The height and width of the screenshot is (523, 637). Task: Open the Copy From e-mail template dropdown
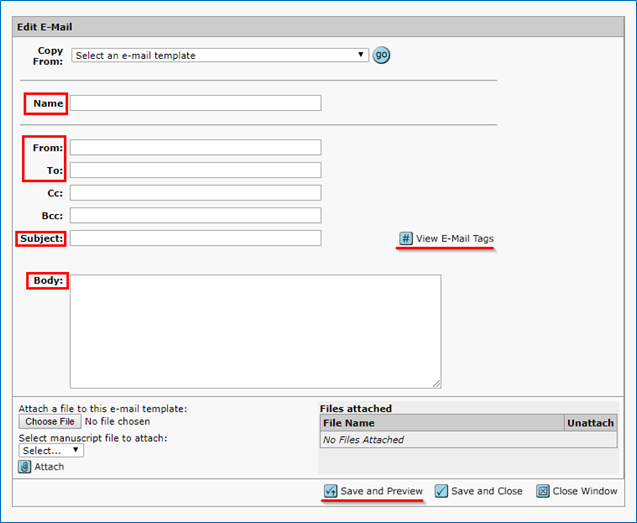(x=220, y=55)
